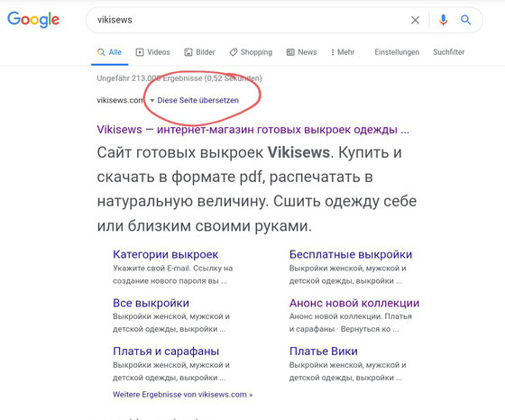Start voice search with microphone icon

[443, 20]
